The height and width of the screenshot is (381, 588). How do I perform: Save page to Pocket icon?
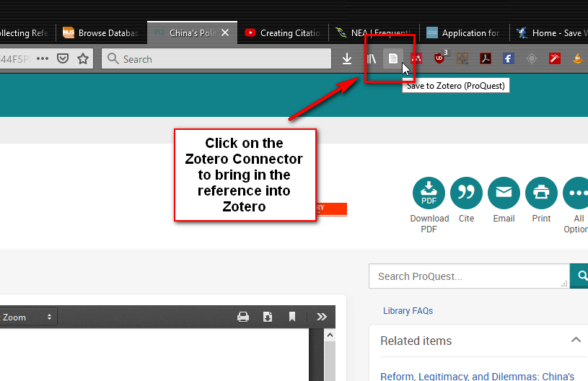(x=63, y=58)
